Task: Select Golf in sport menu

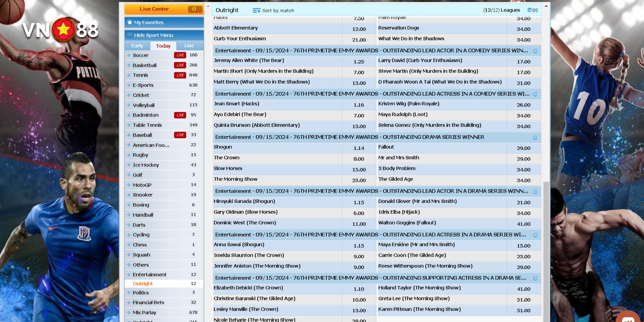Action: tap(164, 175)
